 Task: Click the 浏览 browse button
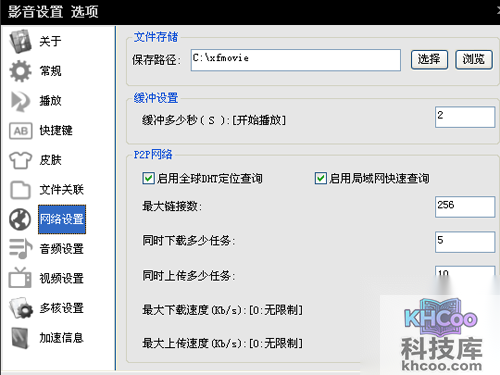pos(474,60)
